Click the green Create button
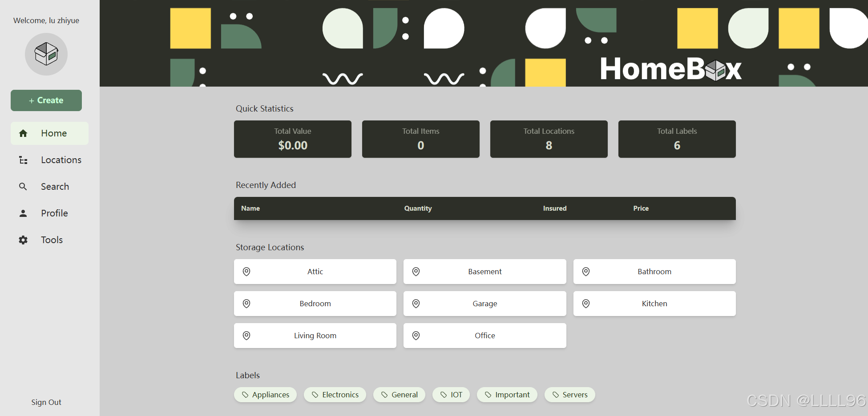This screenshot has width=868, height=416. coord(46,100)
